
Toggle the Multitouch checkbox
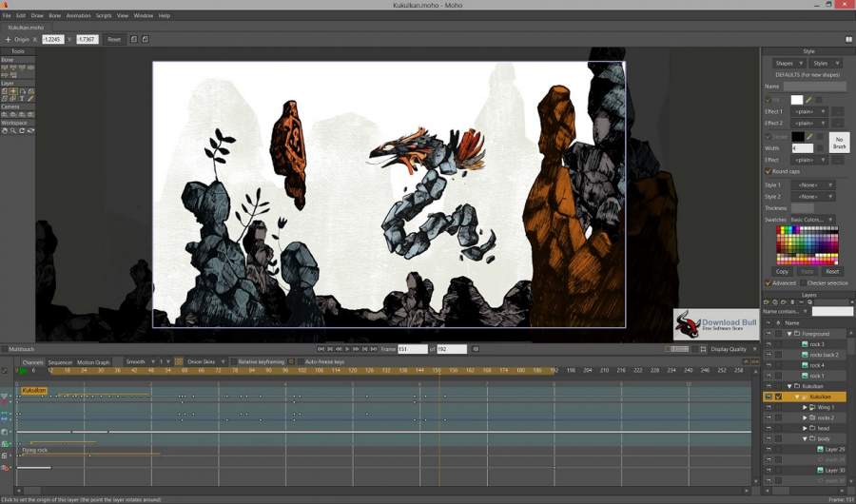tap(5, 349)
